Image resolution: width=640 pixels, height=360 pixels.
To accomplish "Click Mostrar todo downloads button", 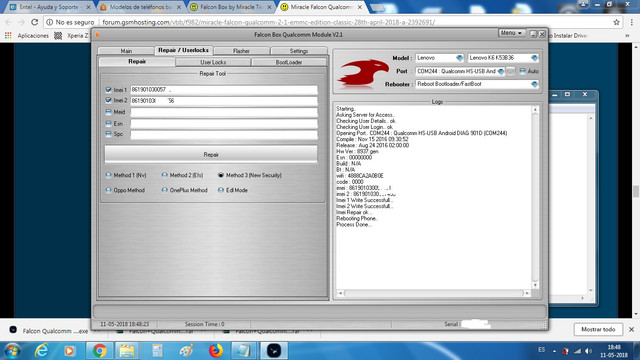I will coord(598,329).
